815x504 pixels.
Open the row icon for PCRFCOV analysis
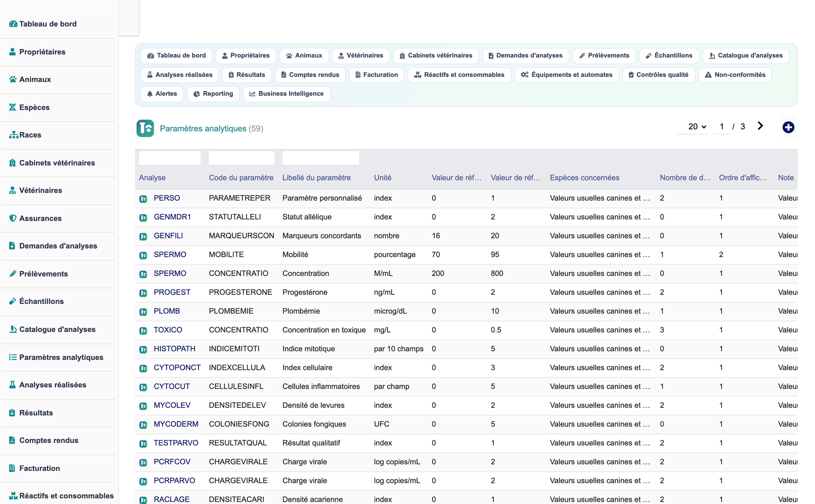tap(143, 463)
